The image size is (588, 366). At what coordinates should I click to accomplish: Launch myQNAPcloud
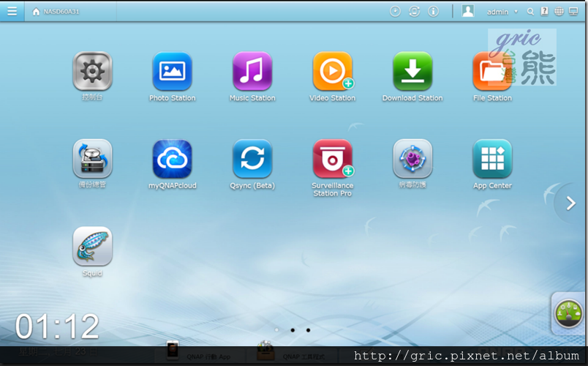point(172,158)
